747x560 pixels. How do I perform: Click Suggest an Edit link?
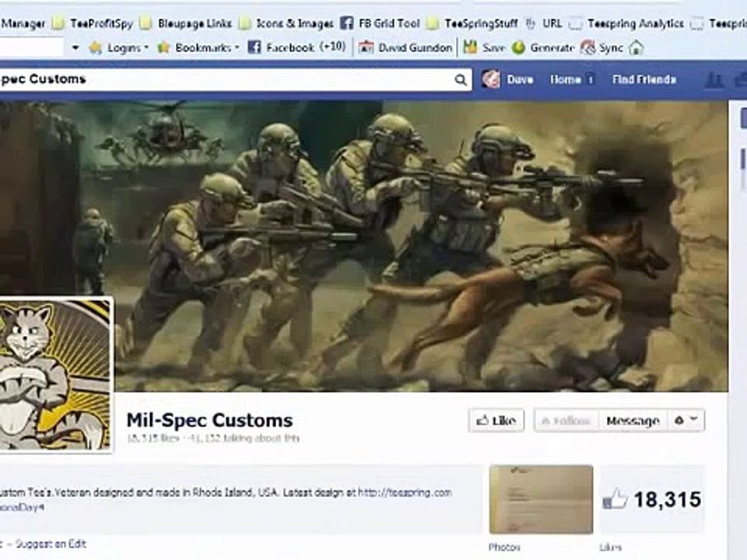click(x=51, y=544)
